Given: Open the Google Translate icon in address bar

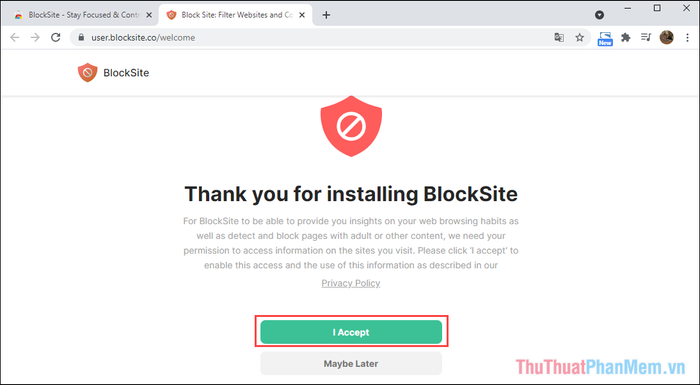Looking at the screenshot, I should tap(559, 38).
